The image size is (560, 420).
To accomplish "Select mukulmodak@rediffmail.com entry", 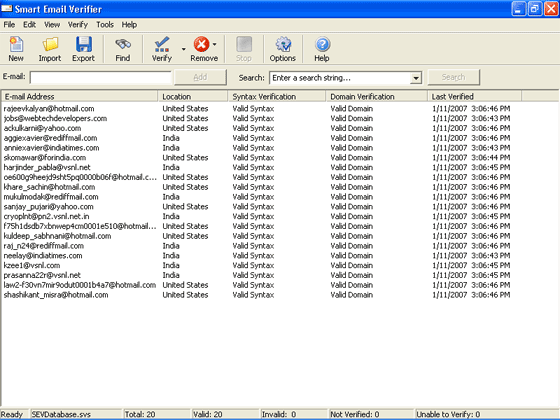I will click(x=51, y=197).
